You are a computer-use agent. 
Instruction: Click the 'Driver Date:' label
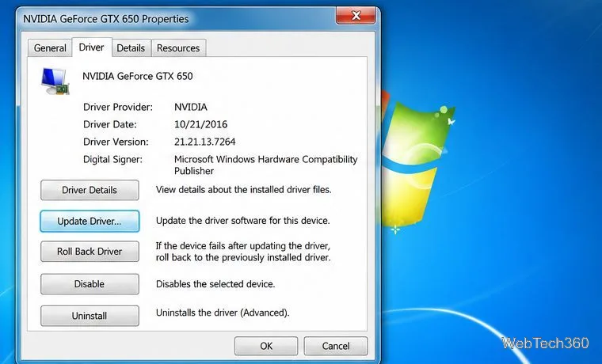(x=110, y=124)
